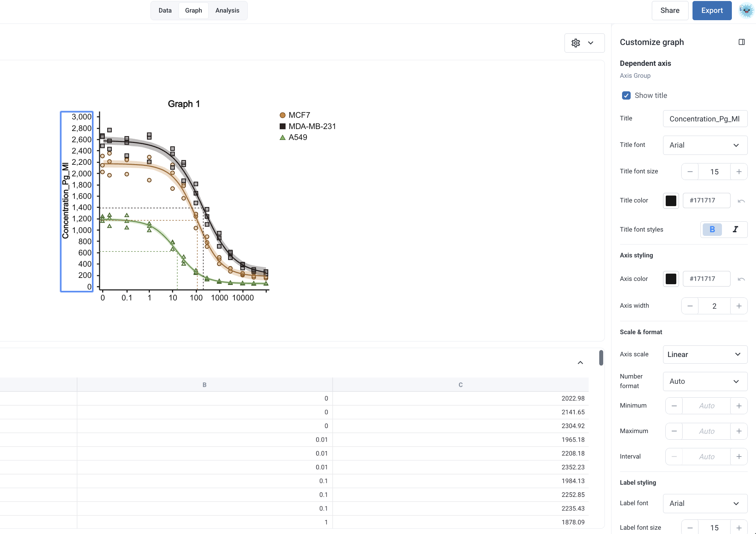Open the Axis scale Linear dropdown
Image resolution: width=756 pixels, height=534 pixels.
705,355
